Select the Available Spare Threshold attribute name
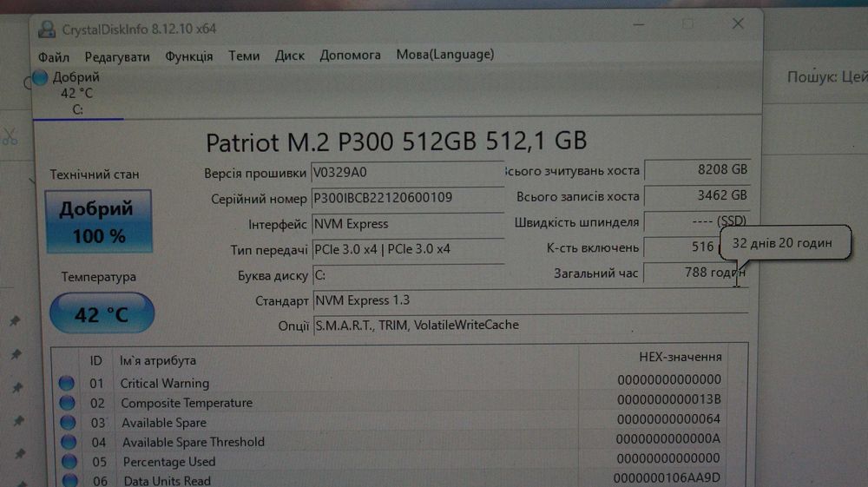 [194, 442]
